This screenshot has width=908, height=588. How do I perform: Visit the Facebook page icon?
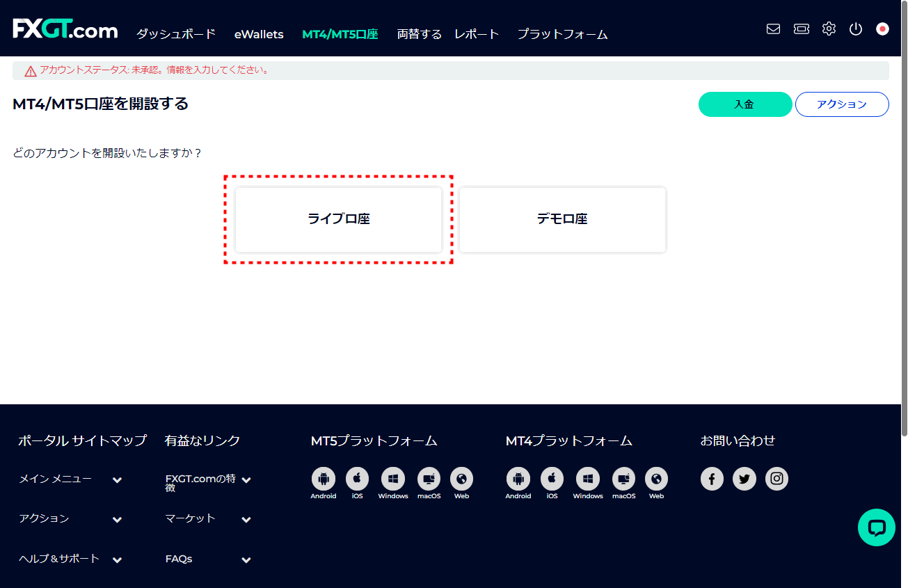pyautogui.click(x=712, y=479)
